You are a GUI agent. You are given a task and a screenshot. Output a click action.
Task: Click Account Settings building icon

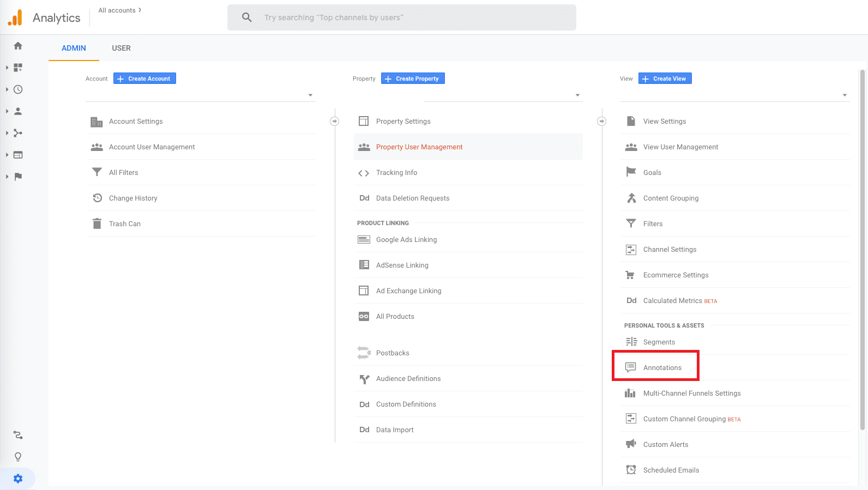coord(97,122)
